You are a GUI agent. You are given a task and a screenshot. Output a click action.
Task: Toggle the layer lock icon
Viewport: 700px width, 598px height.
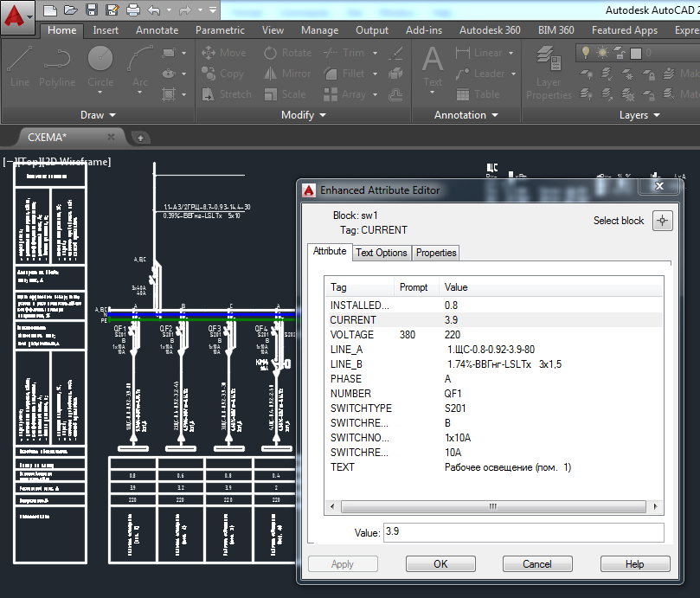click(619, 53)
